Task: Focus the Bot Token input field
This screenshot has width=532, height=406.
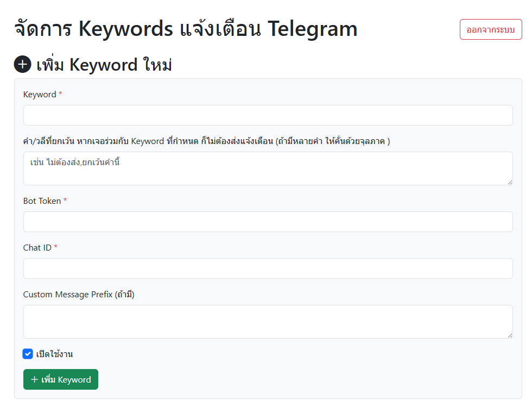Action: 268,222
